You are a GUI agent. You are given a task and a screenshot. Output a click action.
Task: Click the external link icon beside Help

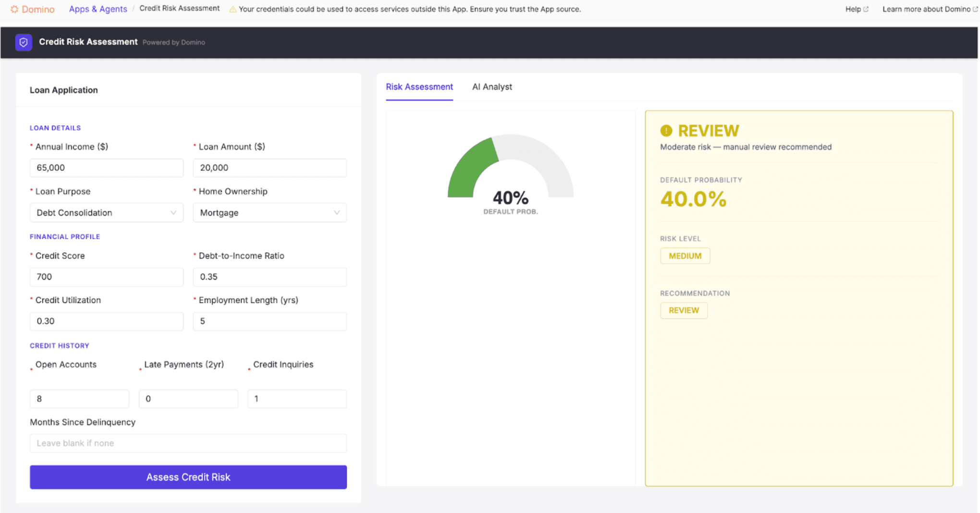click(x=866, y=9)
